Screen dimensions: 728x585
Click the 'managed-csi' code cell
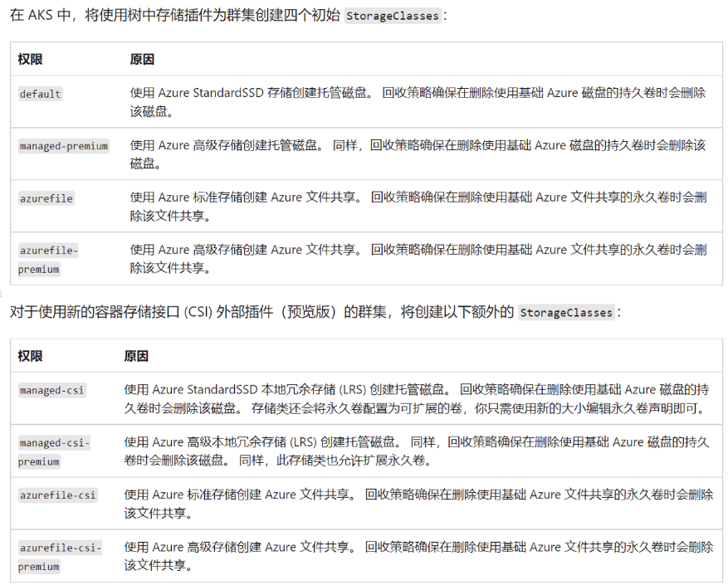52,390
